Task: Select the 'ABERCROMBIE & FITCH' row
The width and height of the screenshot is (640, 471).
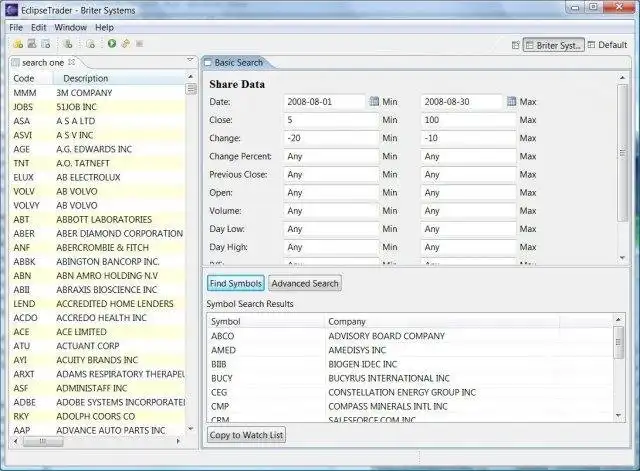Action: (x=98, y=248)
